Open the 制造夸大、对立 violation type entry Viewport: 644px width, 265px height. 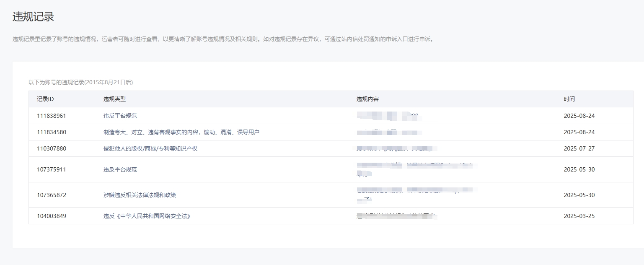pos(181,132)
